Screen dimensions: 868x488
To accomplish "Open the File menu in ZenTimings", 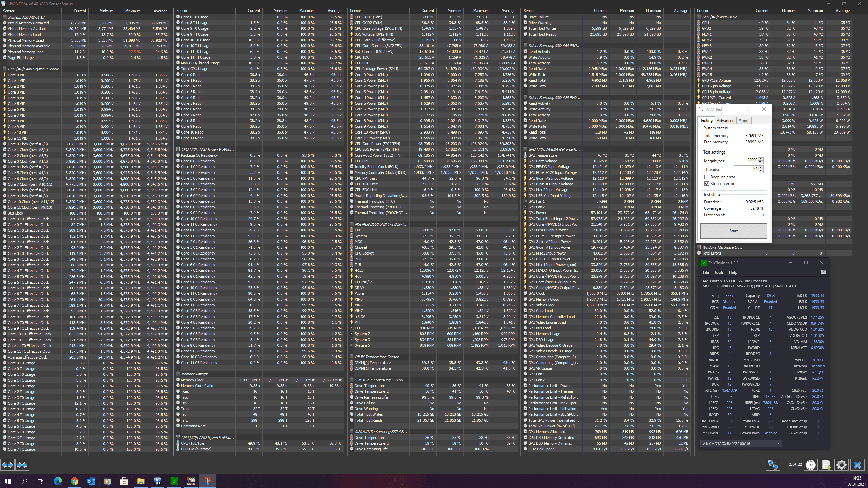I will [x=706, y=272].
